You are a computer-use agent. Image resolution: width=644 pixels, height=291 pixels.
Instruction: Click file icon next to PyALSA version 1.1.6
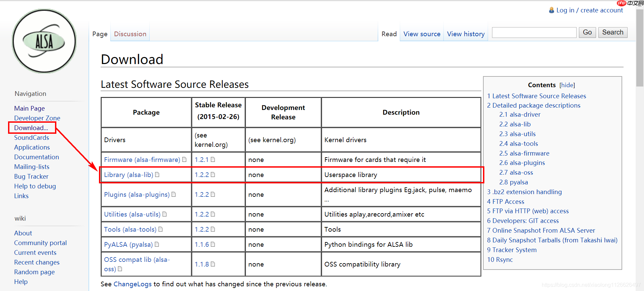point(213,244)
